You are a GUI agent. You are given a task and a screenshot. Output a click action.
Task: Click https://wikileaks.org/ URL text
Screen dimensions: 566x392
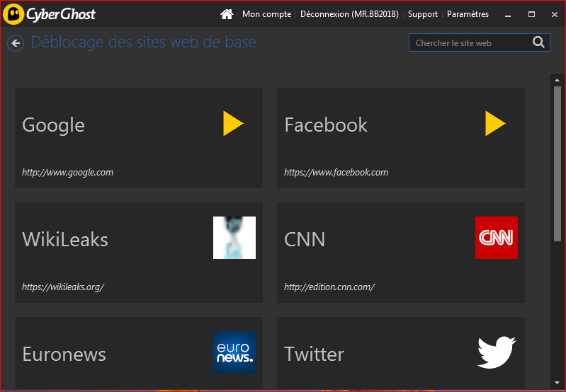(x=63, y=287)
